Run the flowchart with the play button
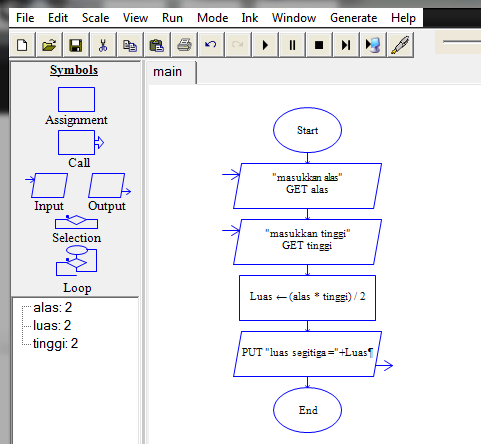The height and width of the screenshot is (444, 481). (x=265, y=45)
